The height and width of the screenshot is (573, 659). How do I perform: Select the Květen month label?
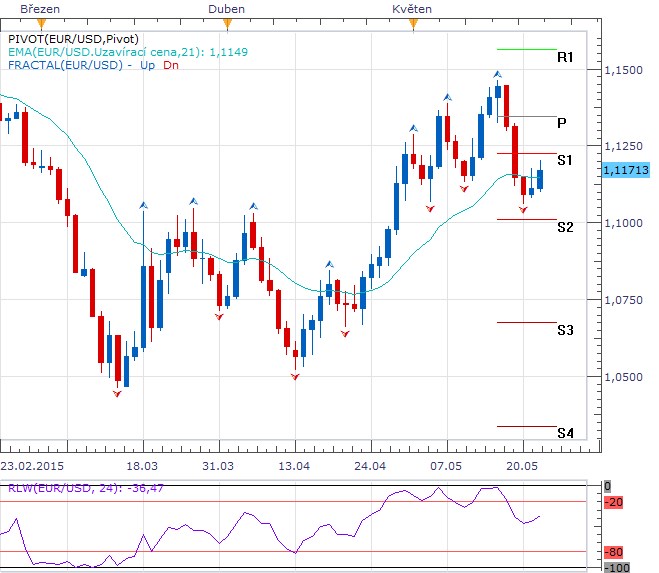[x=412, y=9]
